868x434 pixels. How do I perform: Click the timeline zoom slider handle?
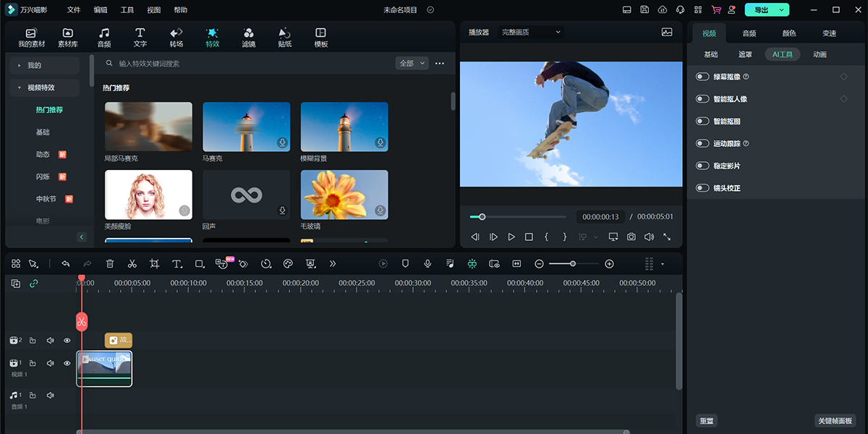(x=573, y=264)
